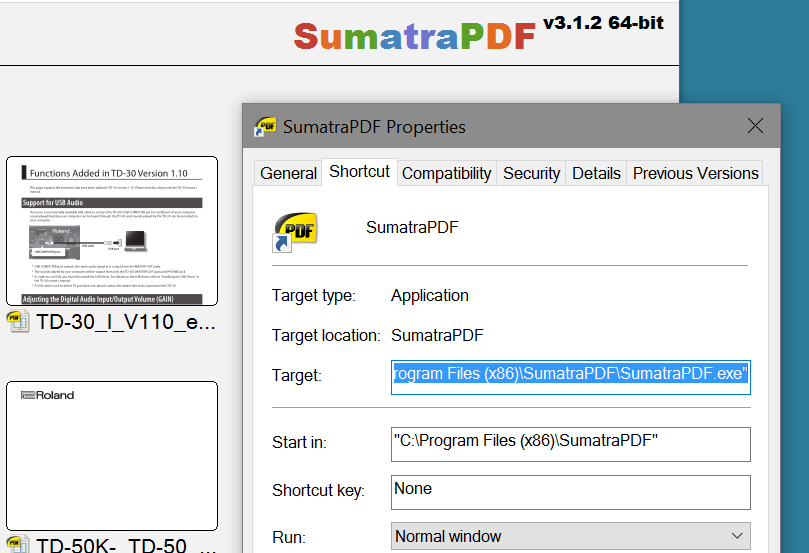This screenshot has width=809, height=553.
Task: Click the SumatraPDF Properties title bar icon
Action: [x=265, y=127]
